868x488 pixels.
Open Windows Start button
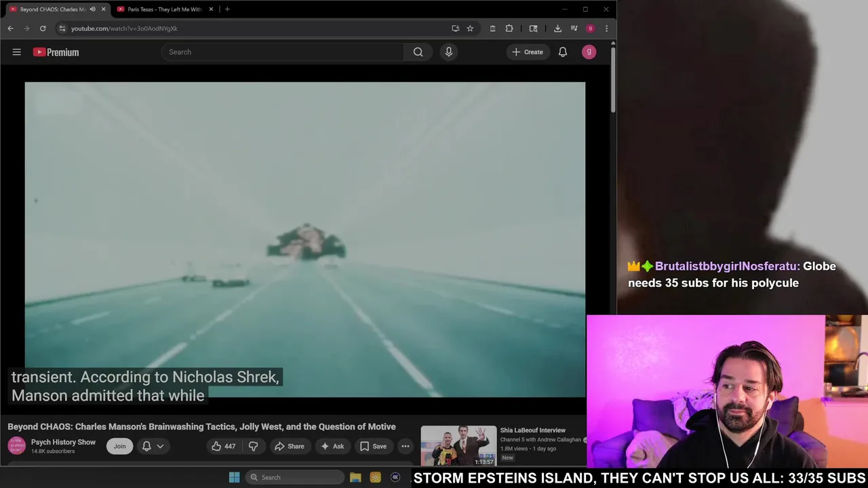click(x=234, y=477)
